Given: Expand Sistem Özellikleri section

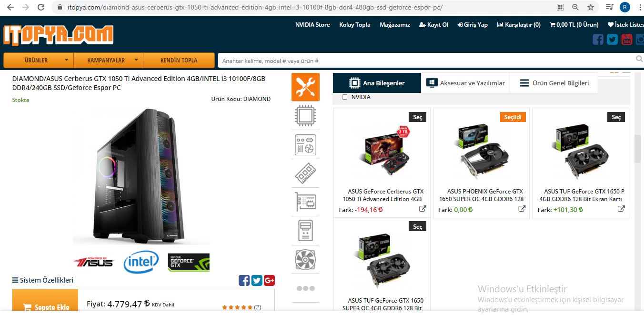Looking at the screenshot, I should point(43,280).
